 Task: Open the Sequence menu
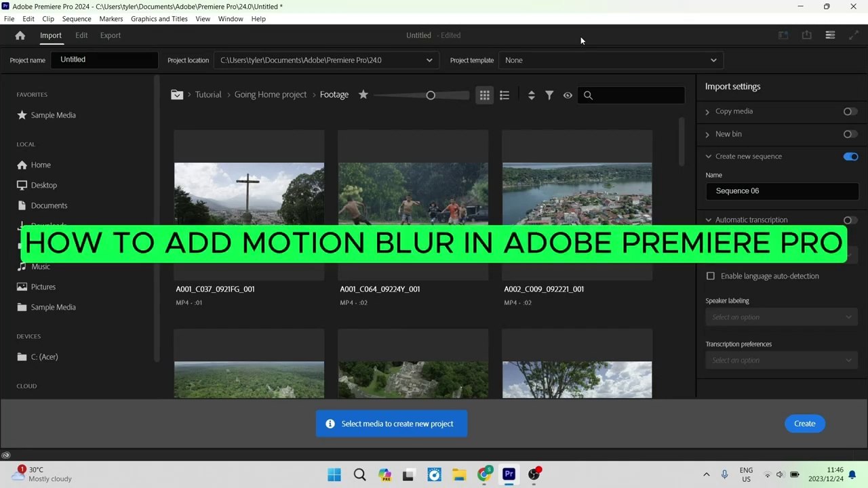point(77,19)
